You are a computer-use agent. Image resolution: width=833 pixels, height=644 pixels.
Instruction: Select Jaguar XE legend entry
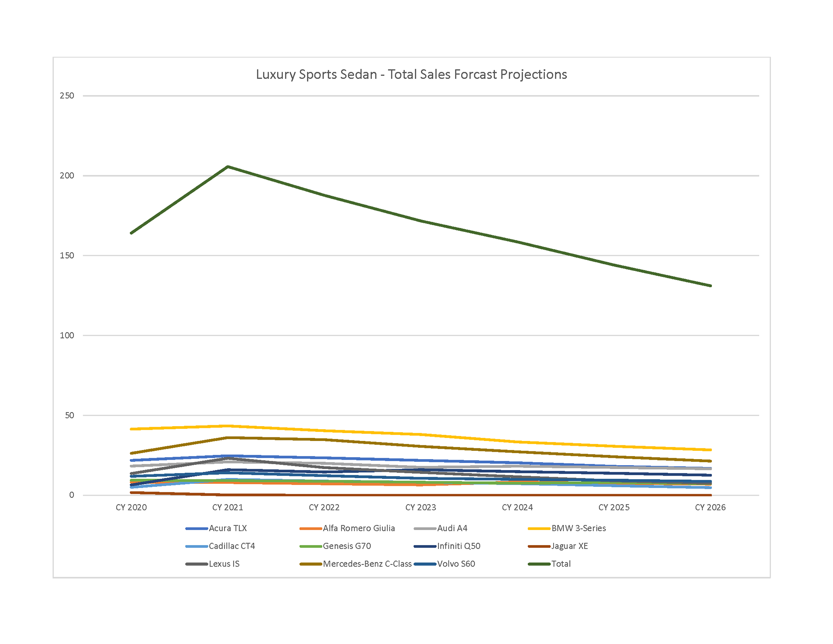coord(569,546)
